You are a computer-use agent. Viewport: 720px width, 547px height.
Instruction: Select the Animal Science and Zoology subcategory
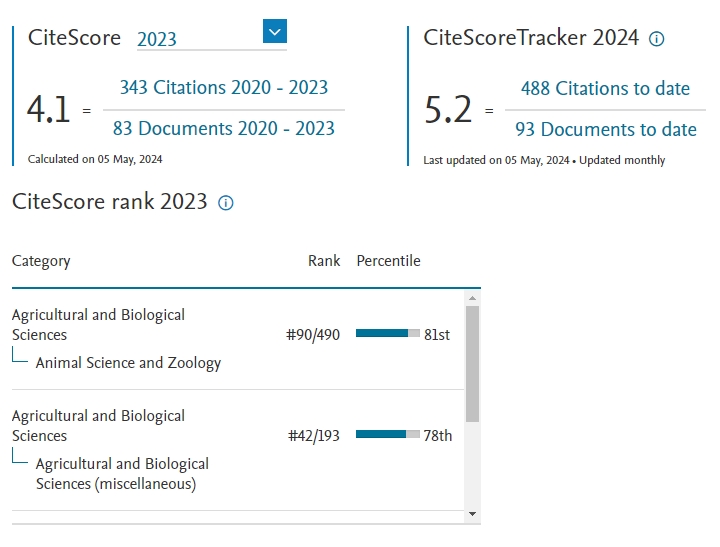pos(129,363)
